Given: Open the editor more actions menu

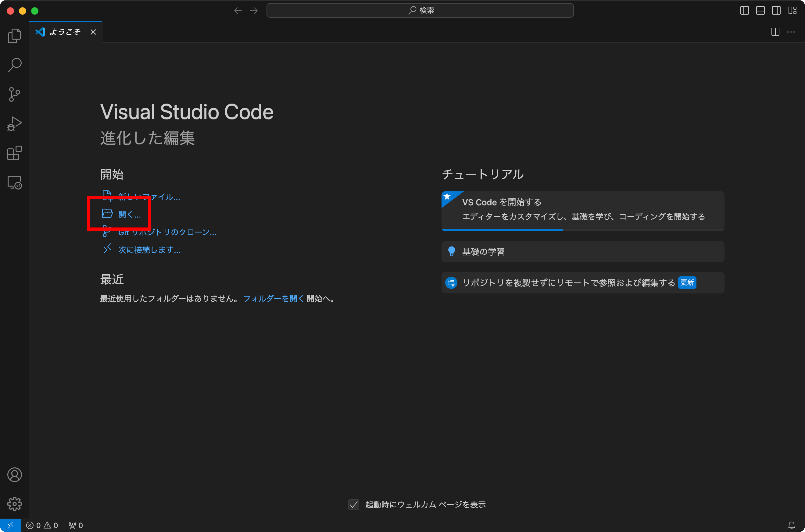Looking at the screenshot, I should tap(791, 32).
